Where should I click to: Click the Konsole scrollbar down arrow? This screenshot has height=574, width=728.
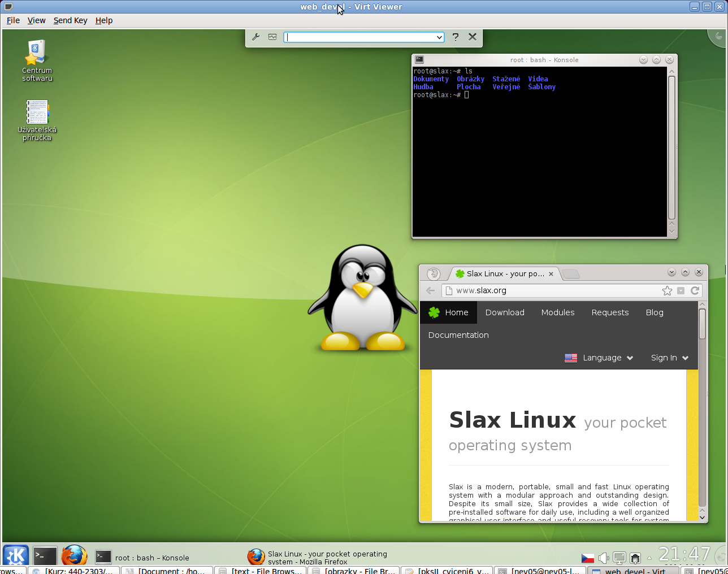(671, 231)
